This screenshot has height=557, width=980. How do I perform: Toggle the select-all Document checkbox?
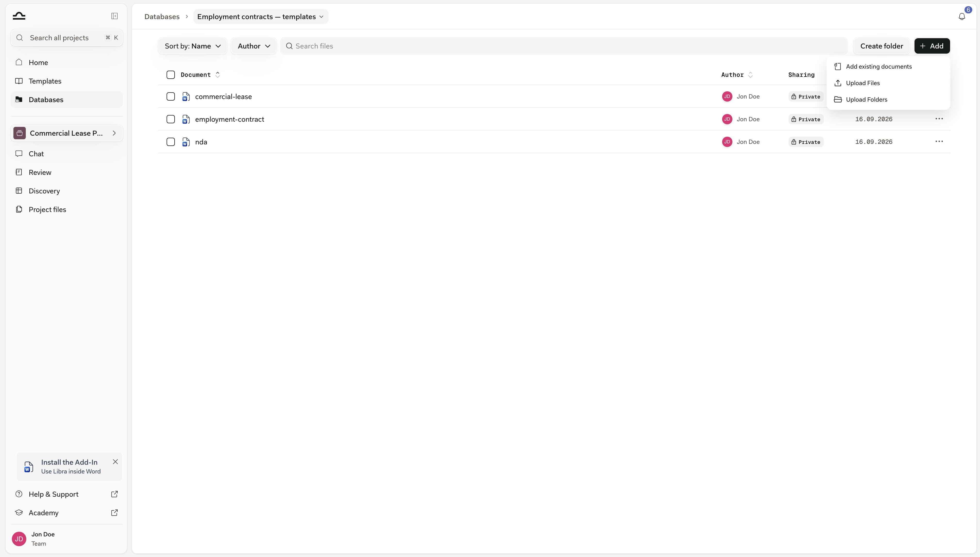(171, 75)
